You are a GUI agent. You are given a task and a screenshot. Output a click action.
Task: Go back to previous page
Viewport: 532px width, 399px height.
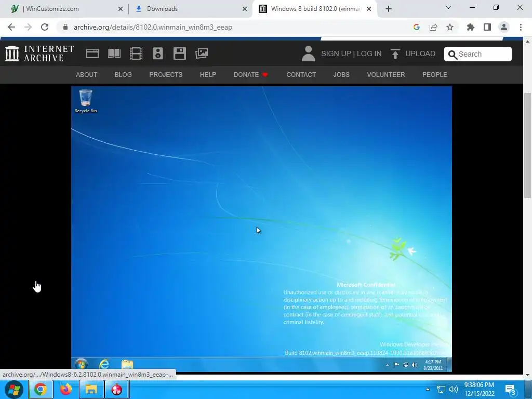[11, 27]
